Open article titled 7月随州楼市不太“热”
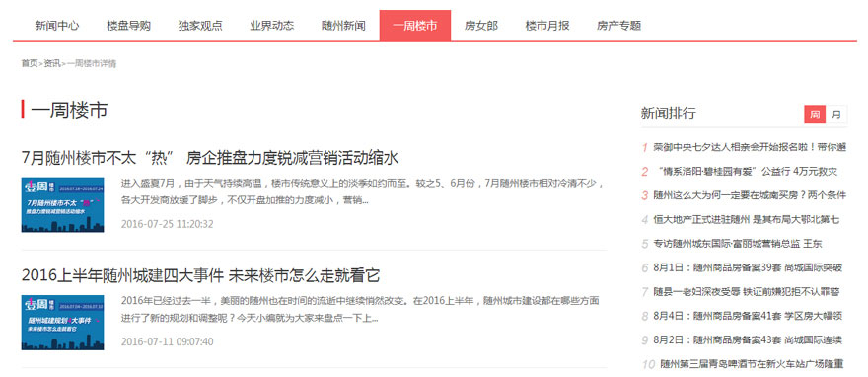 click(x=210, y=158)
